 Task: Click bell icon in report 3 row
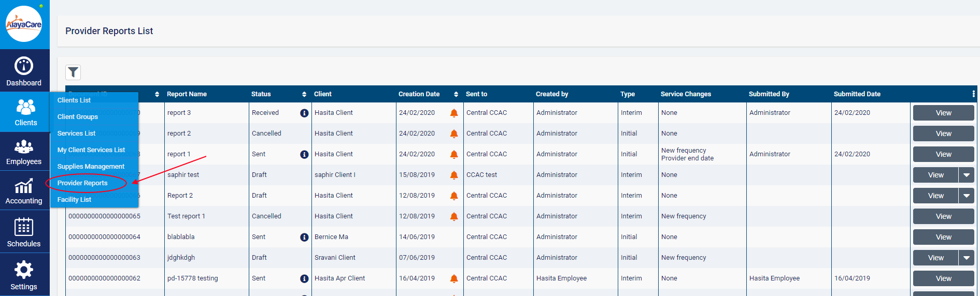point(454,113)
